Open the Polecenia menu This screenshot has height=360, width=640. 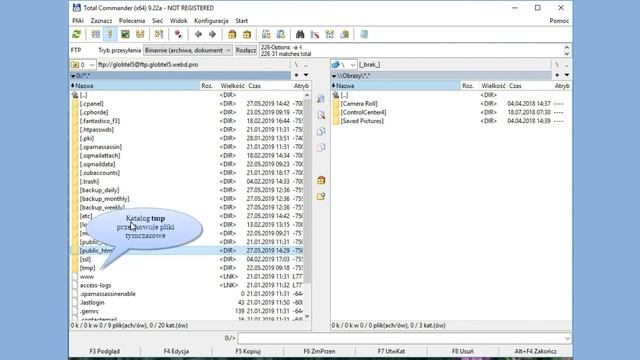[x=132, y=21]
